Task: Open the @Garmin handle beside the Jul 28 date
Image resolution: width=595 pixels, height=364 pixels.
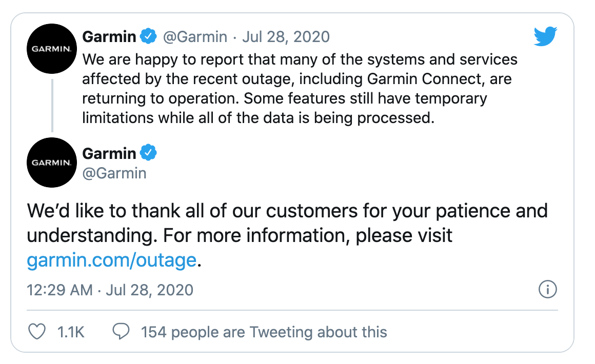Action: pyautogui.click(x=195, y=37)
